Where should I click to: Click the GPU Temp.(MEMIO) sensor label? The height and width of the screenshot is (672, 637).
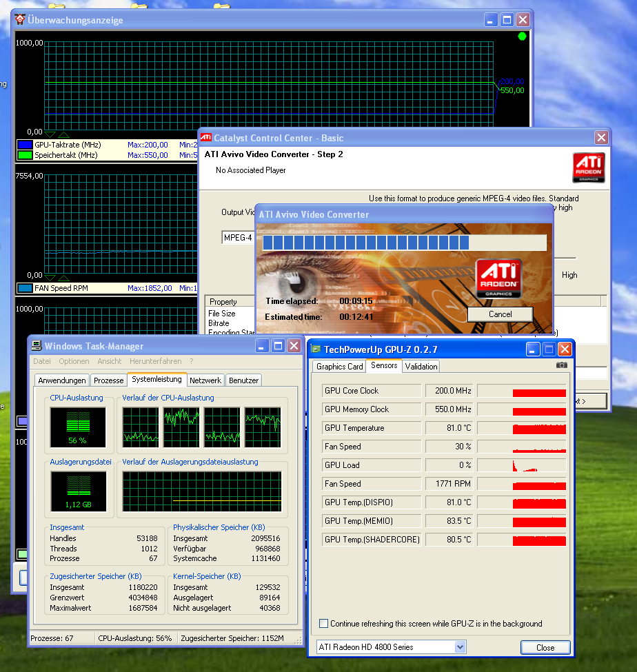(x=371, y=521)
